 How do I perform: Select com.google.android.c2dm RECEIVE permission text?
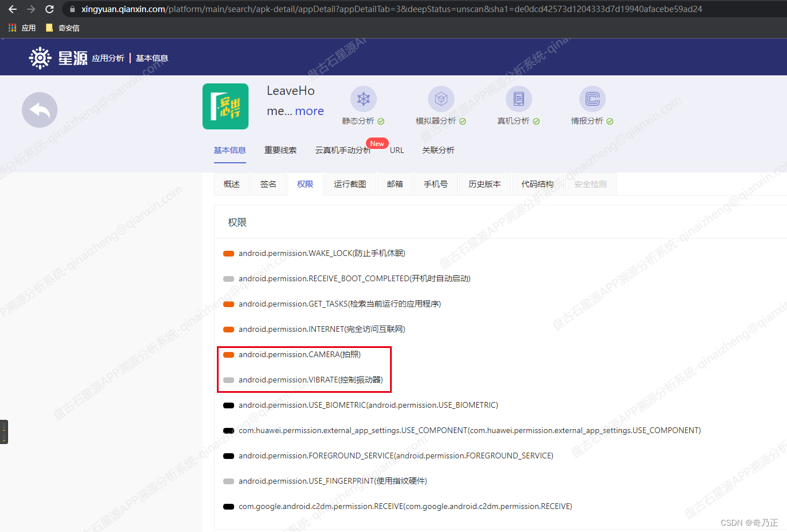click(406, 506)
